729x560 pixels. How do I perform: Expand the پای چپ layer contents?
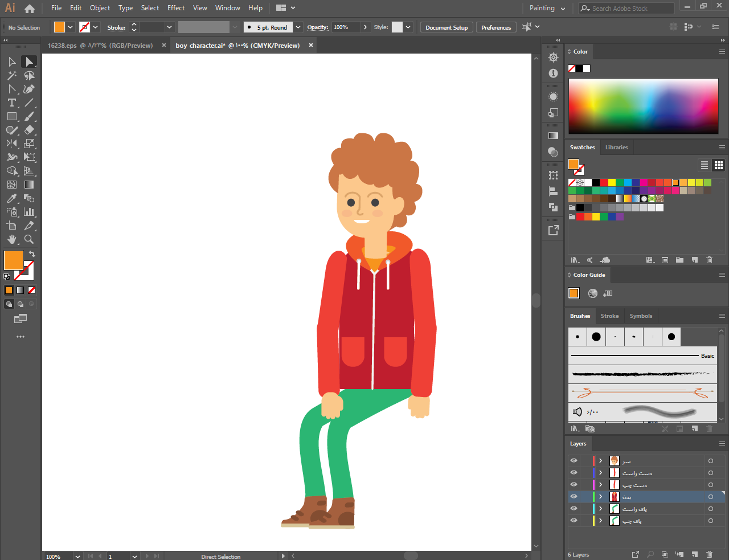click(x=600, y=521)
